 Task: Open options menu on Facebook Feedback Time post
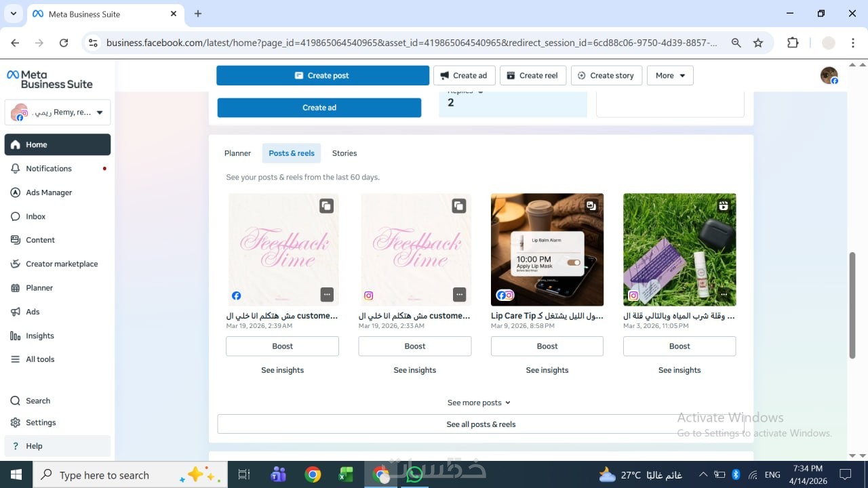(327, 294)
